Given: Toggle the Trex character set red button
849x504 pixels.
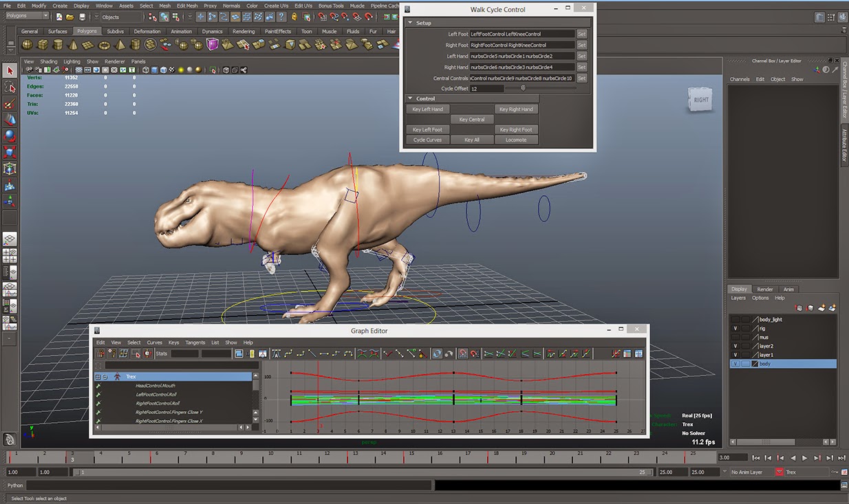Looking at the screenshot, I should point(779,472).
